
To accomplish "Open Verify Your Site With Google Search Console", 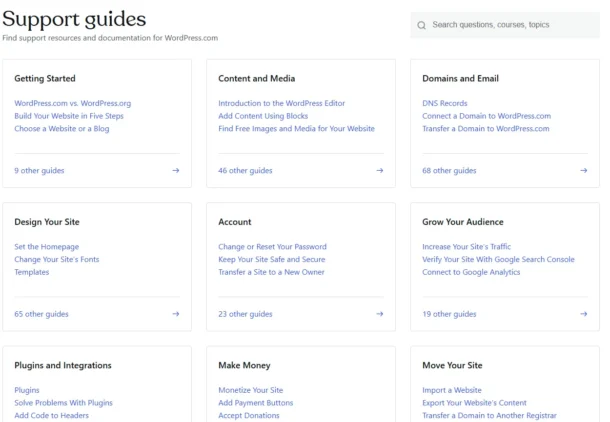I will tap(498, 259).
